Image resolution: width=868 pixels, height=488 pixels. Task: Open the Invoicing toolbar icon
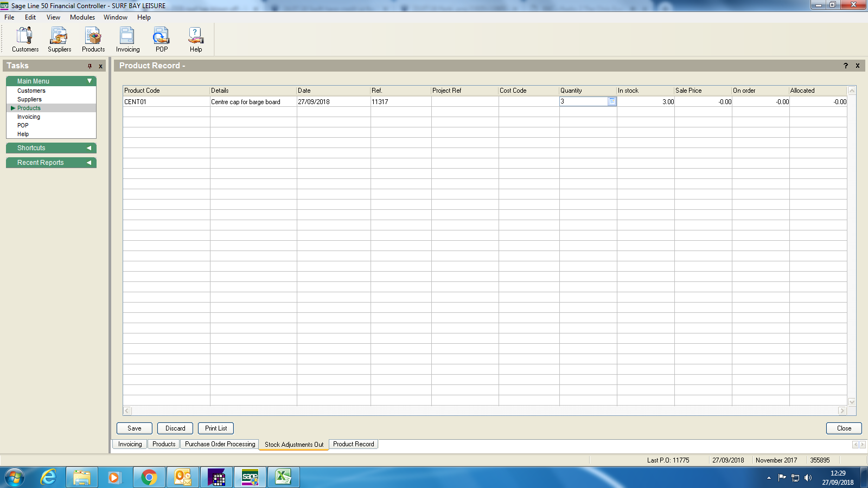coord(127,40)
